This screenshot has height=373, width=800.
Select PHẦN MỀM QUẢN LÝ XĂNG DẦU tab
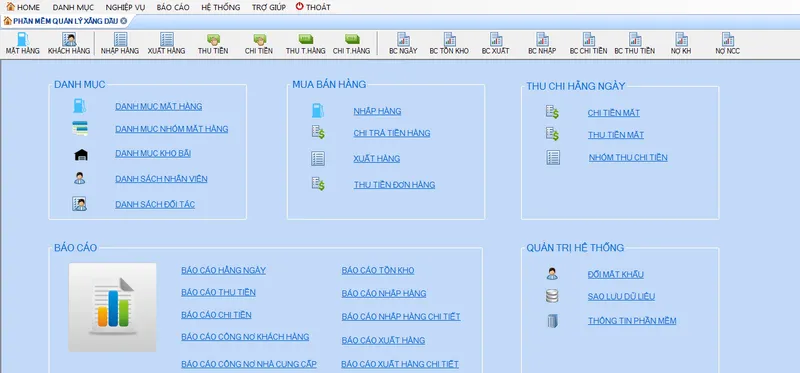click(x=66, y=21)
